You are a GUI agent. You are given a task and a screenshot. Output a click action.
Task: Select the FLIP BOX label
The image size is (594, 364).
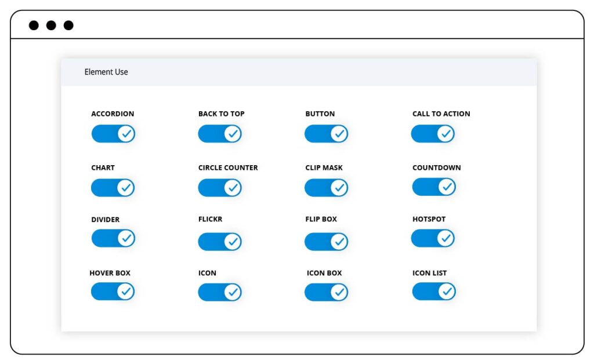pyautogui.click(x=321, y=219)
